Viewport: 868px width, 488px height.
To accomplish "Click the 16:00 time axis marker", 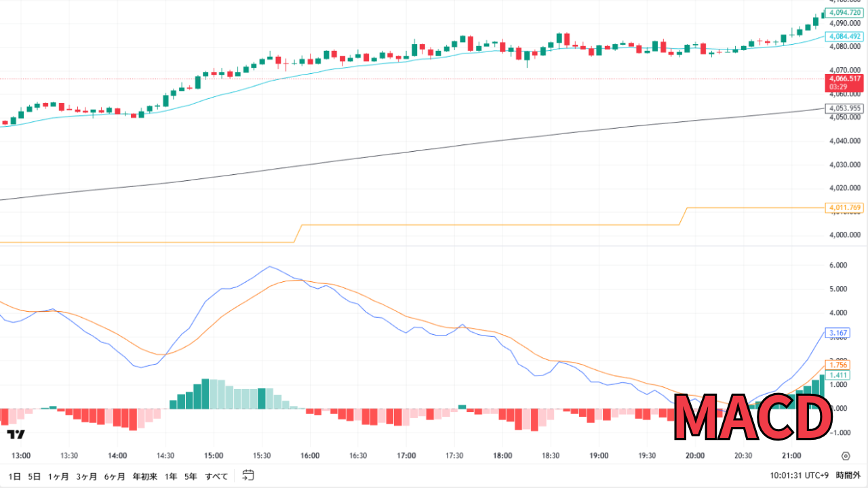I will click(310, 456).
